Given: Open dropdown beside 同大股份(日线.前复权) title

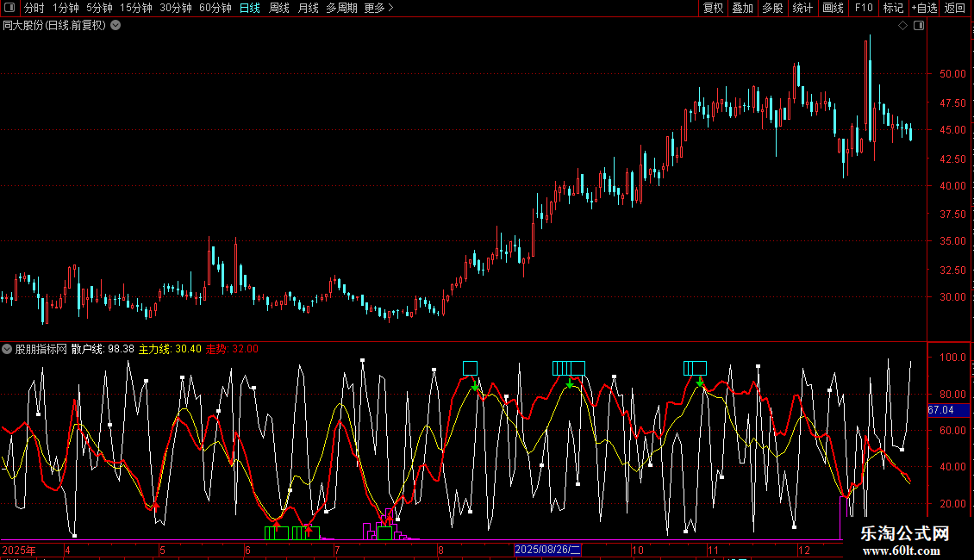Looking at the screenshot, I should 116,26.
